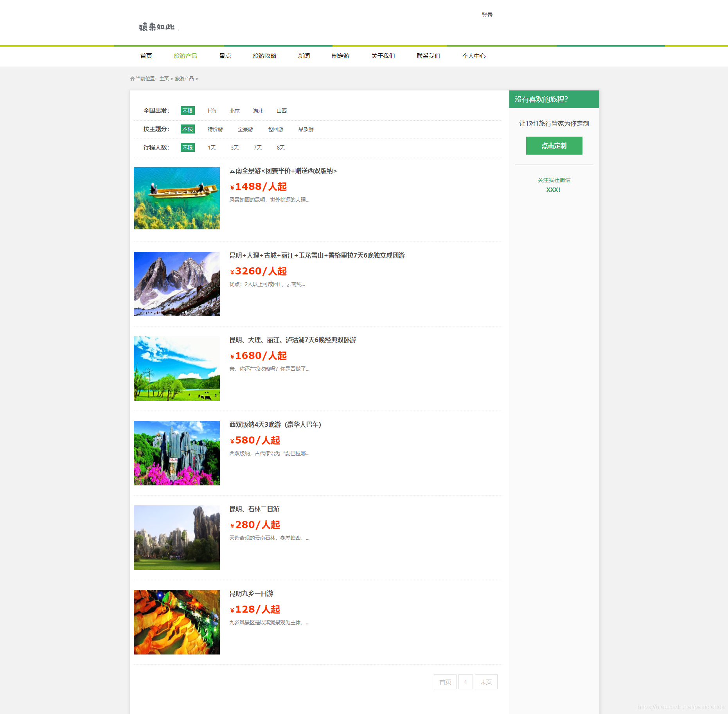
Task: Open 制定游 navigation item
Action: pyautogui.click(x=341, y=56)
